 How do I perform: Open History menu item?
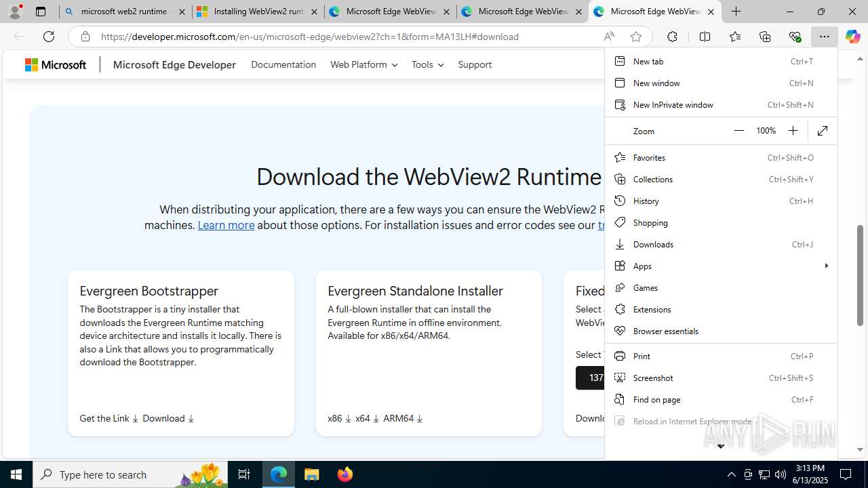coord(721,201)
